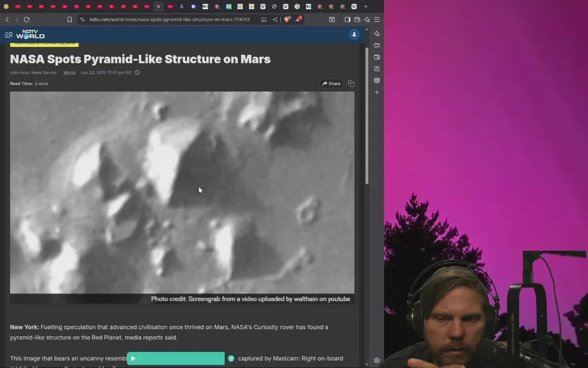The height and width of the screenshot is (368, 588).
Task: Click the page vertical scrollbar thumb
Action: [367, 116]
